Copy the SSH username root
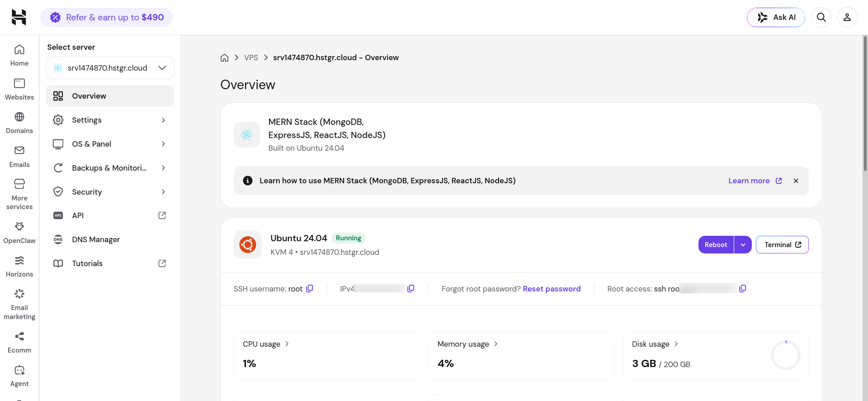 [310, 289]
